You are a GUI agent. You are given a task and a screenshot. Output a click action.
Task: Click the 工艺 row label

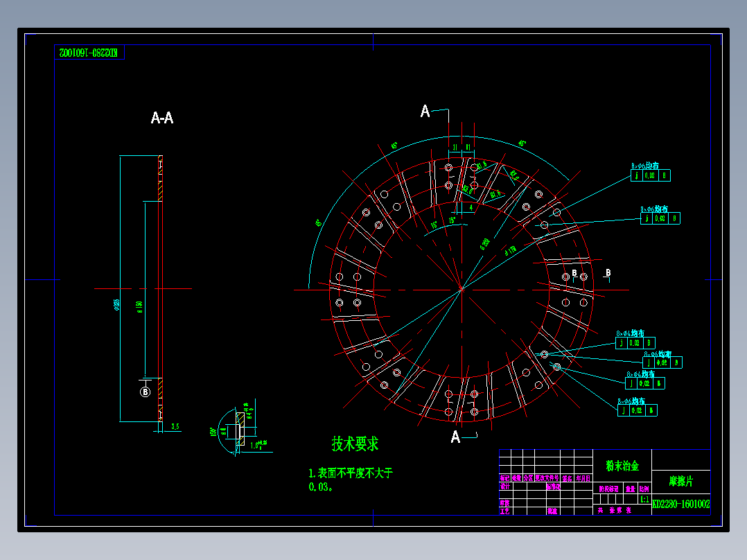coord(505,511)
